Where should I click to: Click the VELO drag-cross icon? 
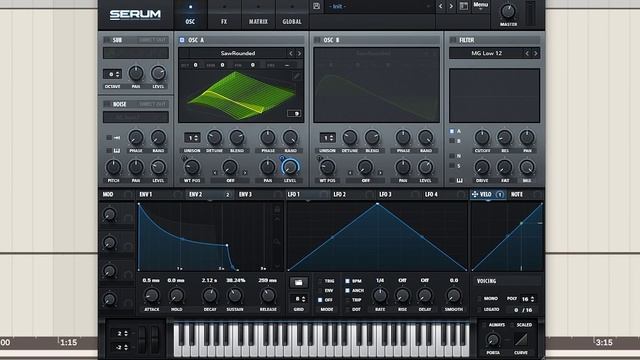click(x=475, y=194)
